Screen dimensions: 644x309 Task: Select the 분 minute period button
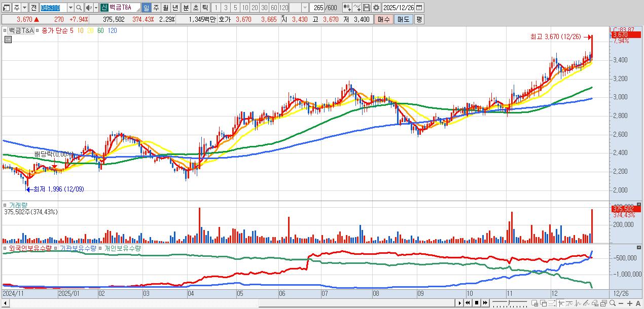click(186, 8)
